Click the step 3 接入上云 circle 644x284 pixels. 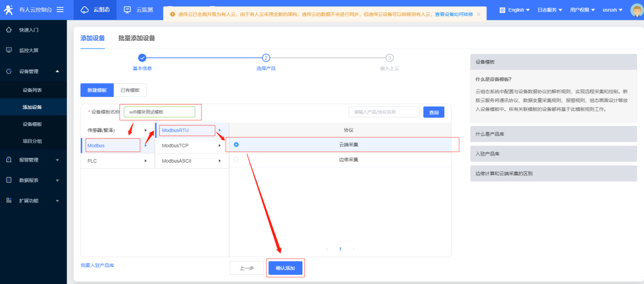(x=389, y=58)
